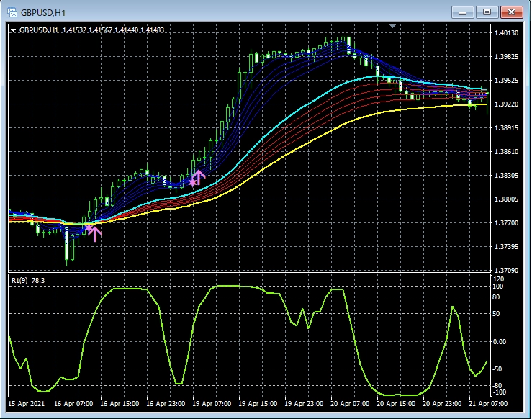Click the 15 Apr 2021 time label
The width and height of the screenshot is (532, 419).
point(27,404)
